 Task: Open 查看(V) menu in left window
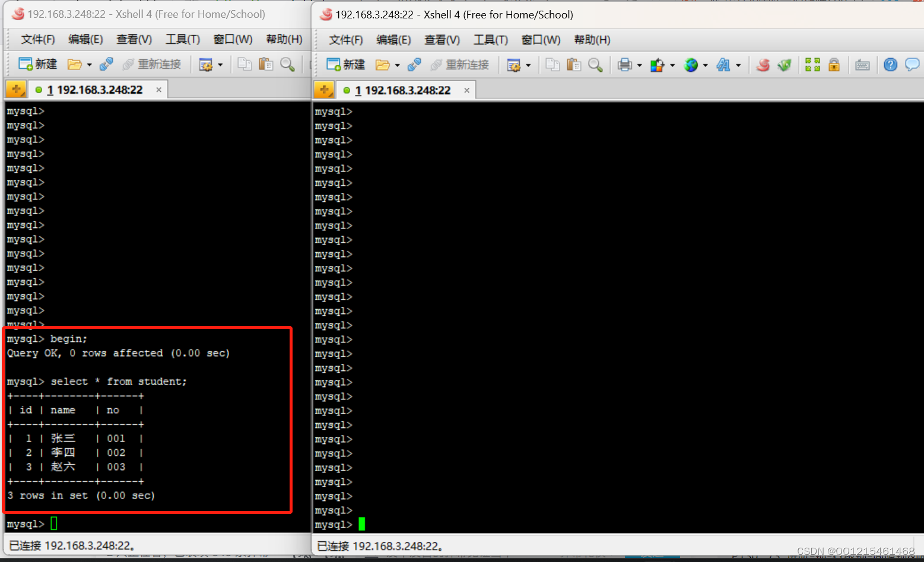pyautogui.click(x=134, y=39)
